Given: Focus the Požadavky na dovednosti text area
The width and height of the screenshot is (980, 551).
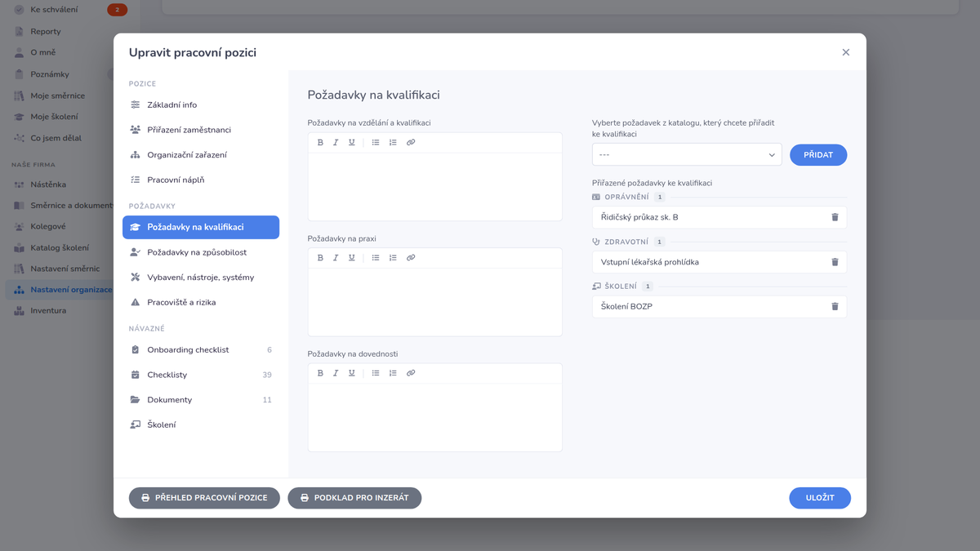Looking at the screenshot, I should coord(435,417).
